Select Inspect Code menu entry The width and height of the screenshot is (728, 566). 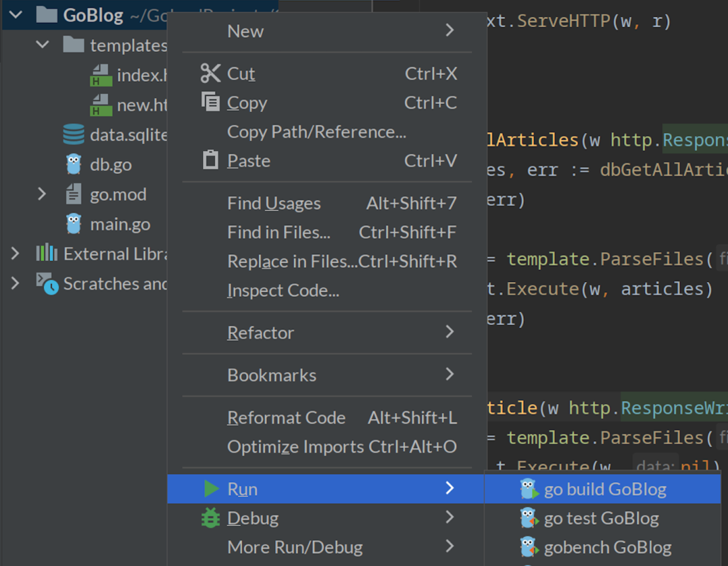pos(327,291)
